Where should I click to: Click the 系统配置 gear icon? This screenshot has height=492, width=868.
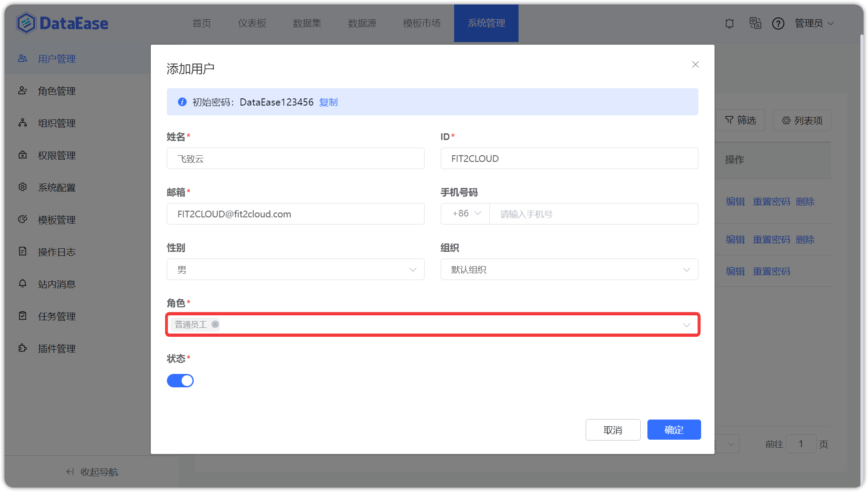22,187
